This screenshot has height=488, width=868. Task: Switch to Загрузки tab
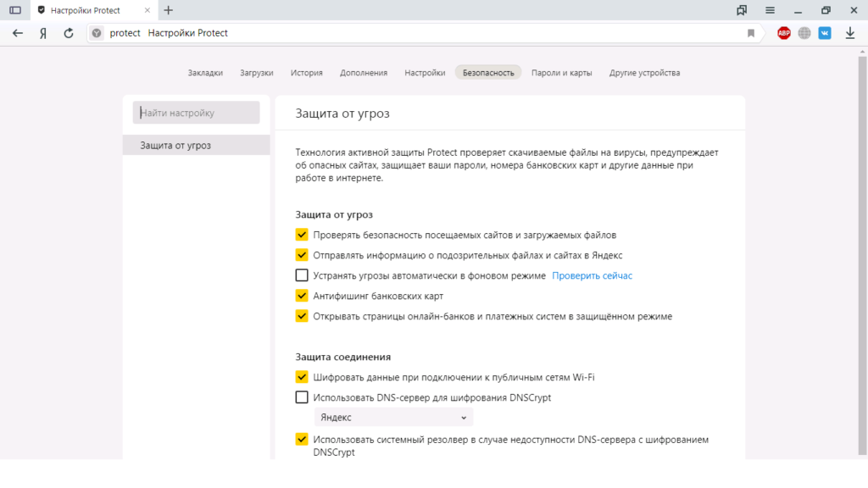click(257, 73)
